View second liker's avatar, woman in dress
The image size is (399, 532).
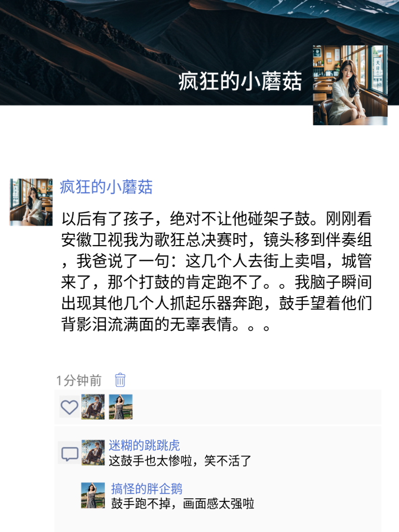[121, 407]
